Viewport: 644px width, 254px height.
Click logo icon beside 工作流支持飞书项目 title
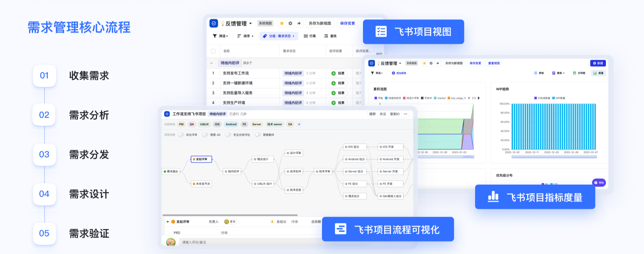pyautogui.click(x=167, y=114)
